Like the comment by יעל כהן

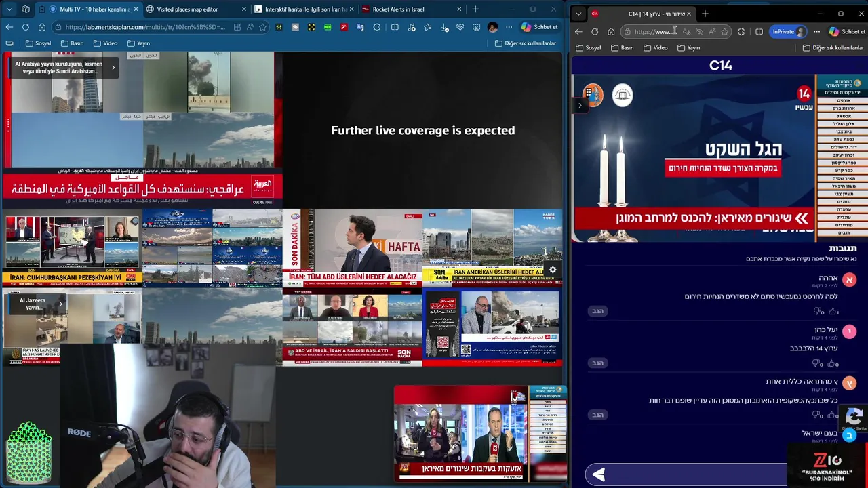pyautogui.click(x=833, y=363)
